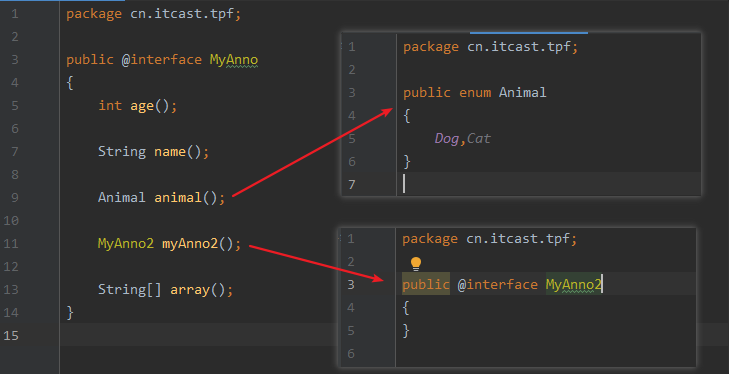The image size is (729, 374).
Task: Click line number 5 in the Animal enum gutter
Action: [352, 139]
